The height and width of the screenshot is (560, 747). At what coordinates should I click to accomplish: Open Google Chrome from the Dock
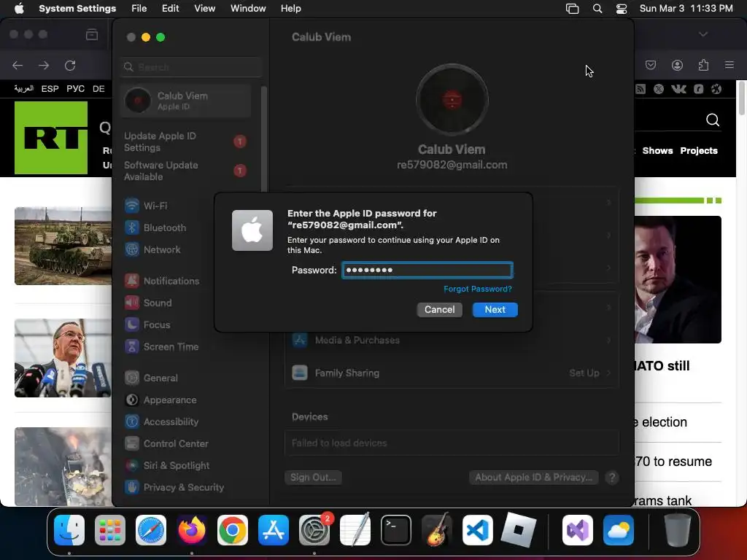coord(233,530)
